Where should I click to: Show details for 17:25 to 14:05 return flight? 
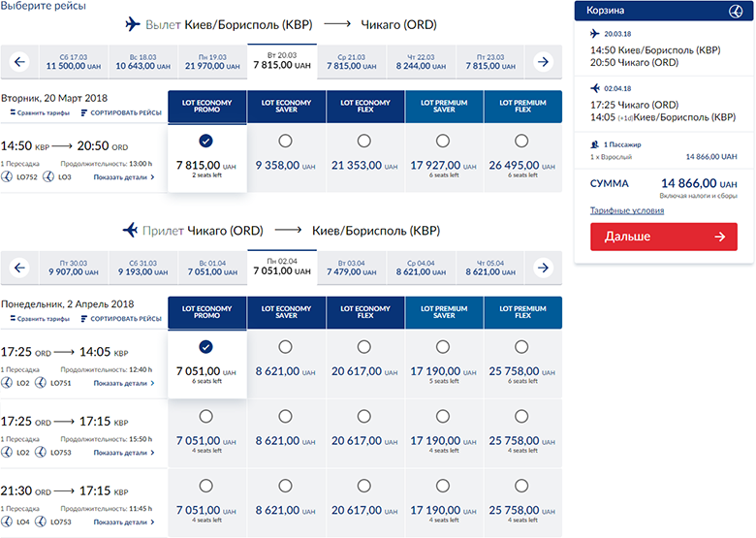pos(124,384)
